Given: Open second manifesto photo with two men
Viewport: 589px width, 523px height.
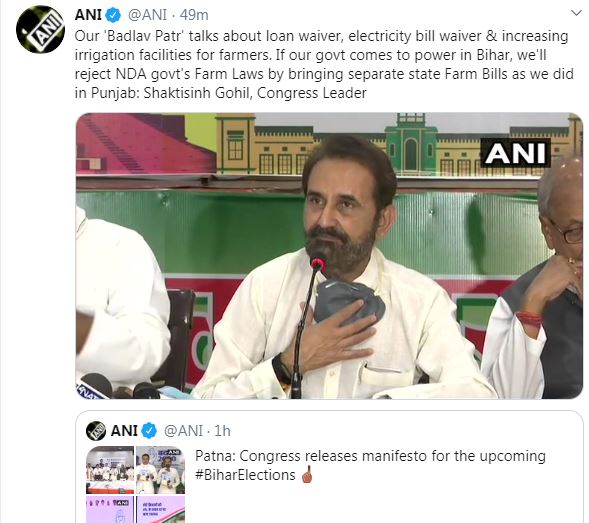Looking at the screenshot, I should (160, 470).
